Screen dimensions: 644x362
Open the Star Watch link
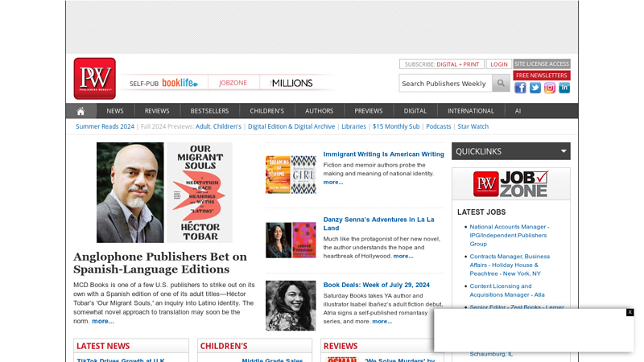(x=473, y=126)
